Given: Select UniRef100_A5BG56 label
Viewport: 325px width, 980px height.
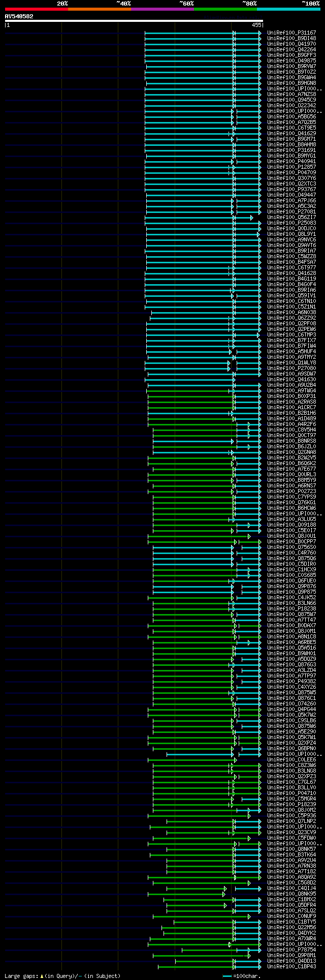Looking at the screenshot, I should [291, 116].
